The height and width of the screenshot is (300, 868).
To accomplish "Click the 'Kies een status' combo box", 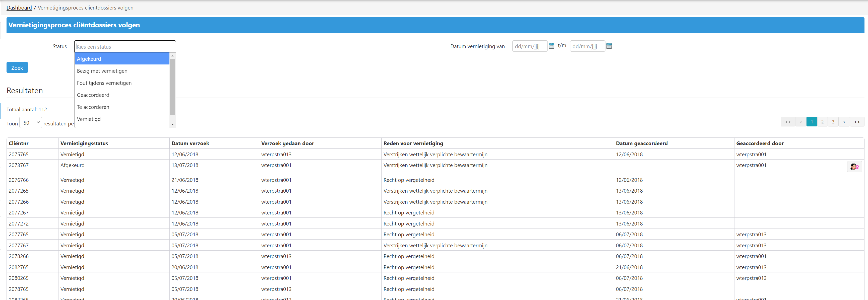I will tap(125, 46).
